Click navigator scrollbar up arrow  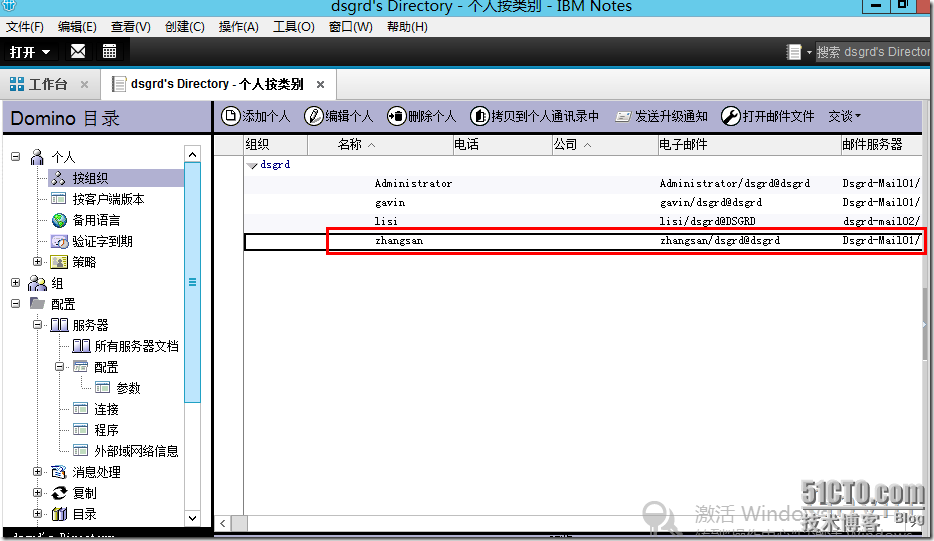pos(192,154)
